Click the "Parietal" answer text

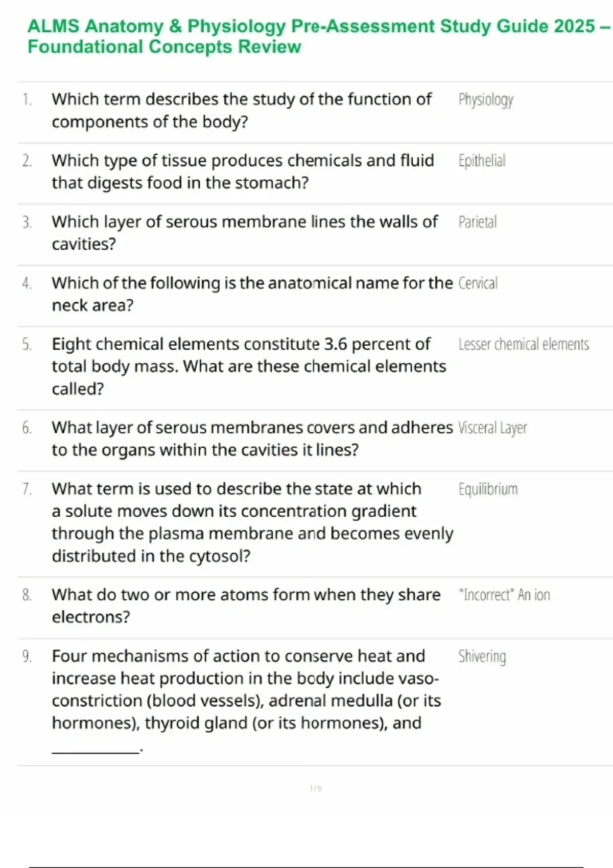pos(477,222)
